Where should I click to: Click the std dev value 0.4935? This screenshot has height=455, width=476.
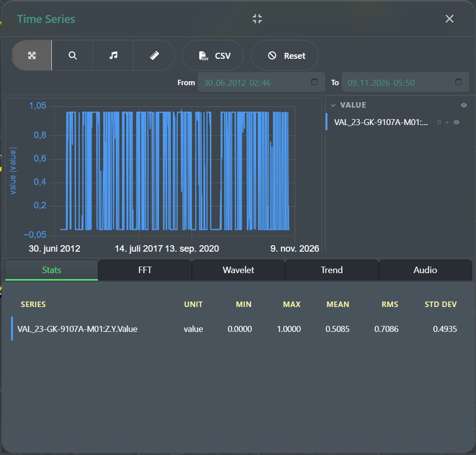[445, 329]
